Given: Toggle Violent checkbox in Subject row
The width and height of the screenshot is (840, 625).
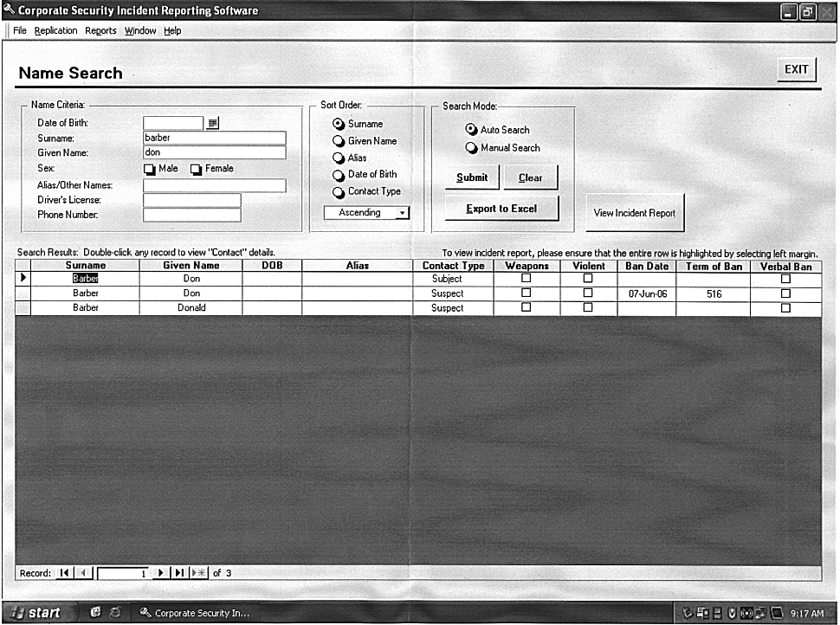Looking at the screenshot, I should coord(588,278).
